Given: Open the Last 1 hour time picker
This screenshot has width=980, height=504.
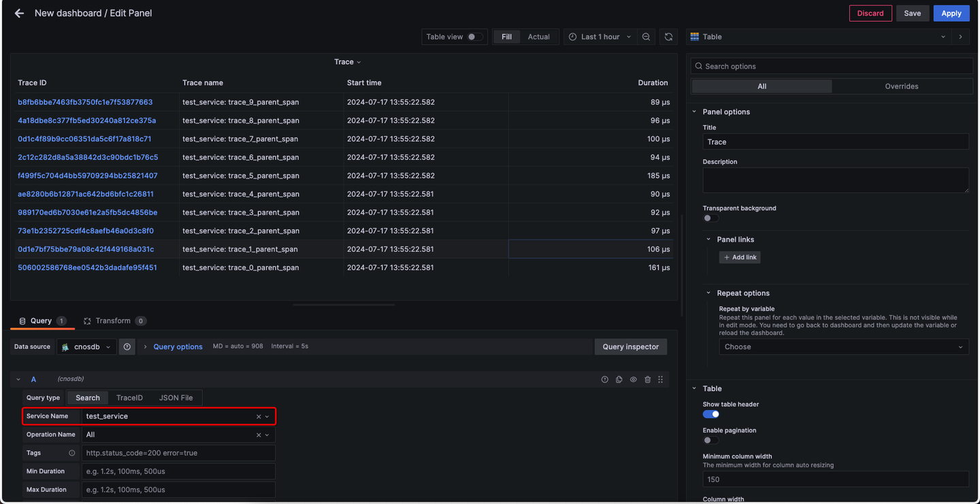Looking at the screenshot, I should (600, 37).
